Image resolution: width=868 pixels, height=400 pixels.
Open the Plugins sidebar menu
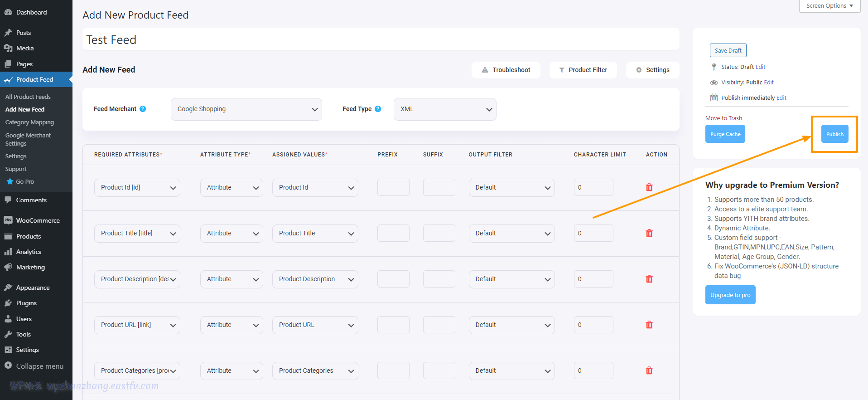26,303
